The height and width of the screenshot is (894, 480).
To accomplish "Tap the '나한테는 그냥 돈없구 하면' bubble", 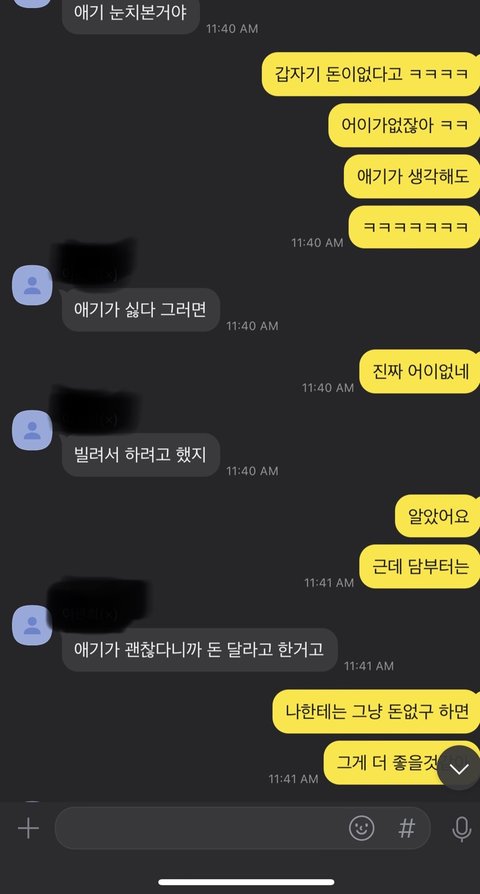I will point(376,712).
